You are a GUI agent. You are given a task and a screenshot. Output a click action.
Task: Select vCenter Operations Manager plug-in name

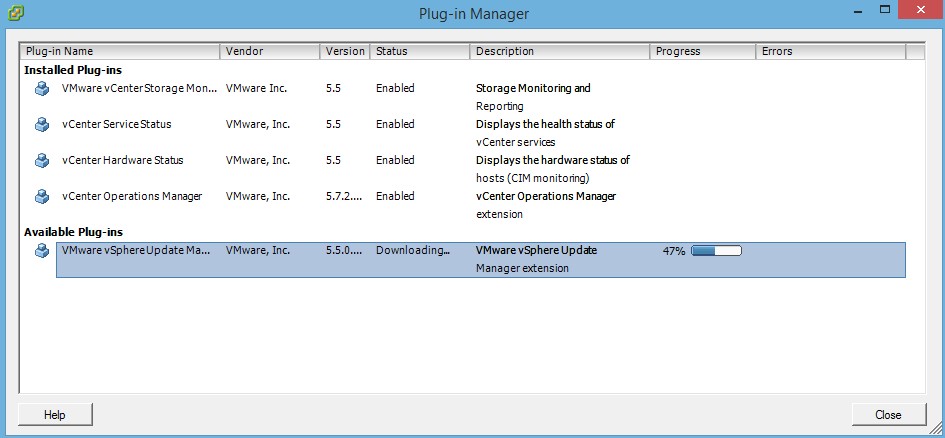[132, 196]
